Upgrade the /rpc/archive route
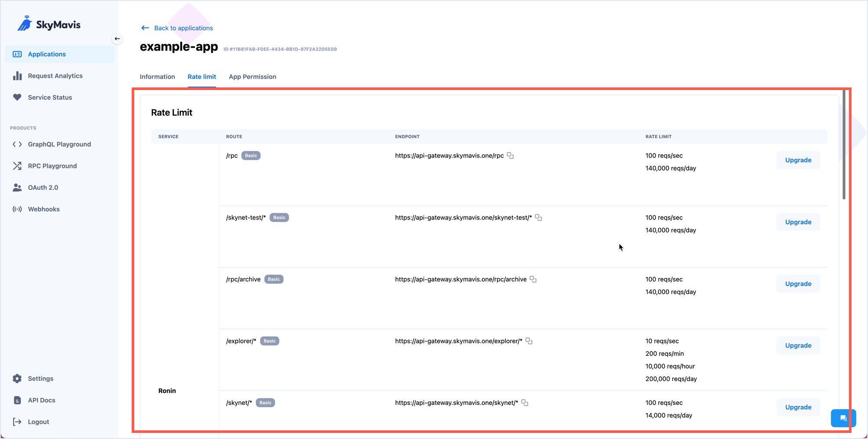This screenshot has width=868, height=439. pyautogui.click(x=798, y=284)
